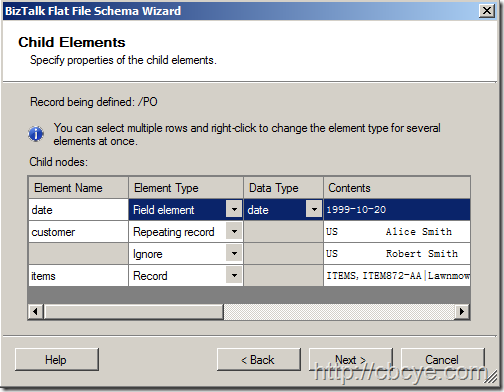The height and width of the screenshot is (392, 504).
Task: Cancel the wizard
Action: coord(442,360)
